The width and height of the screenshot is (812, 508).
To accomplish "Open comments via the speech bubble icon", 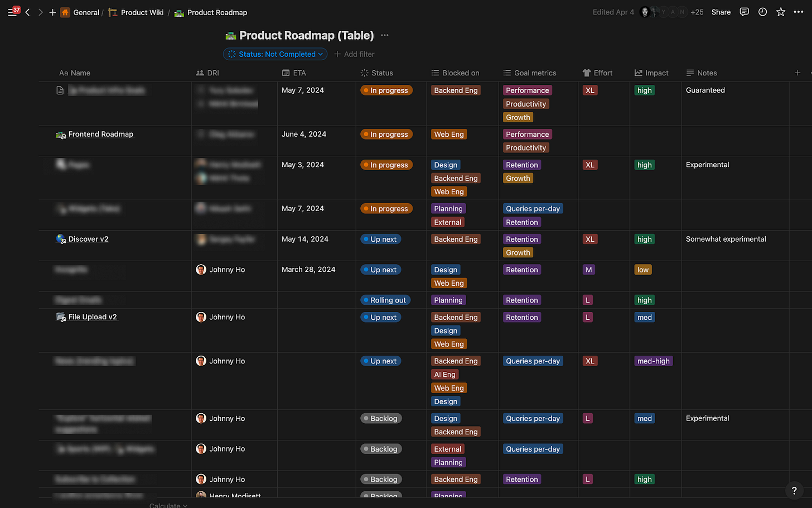I will [744, 12].
